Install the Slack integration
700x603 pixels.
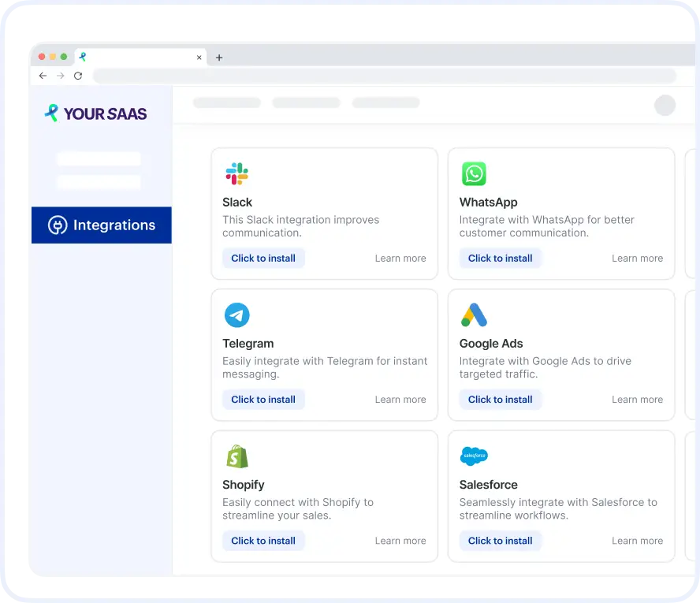(263, 258)
